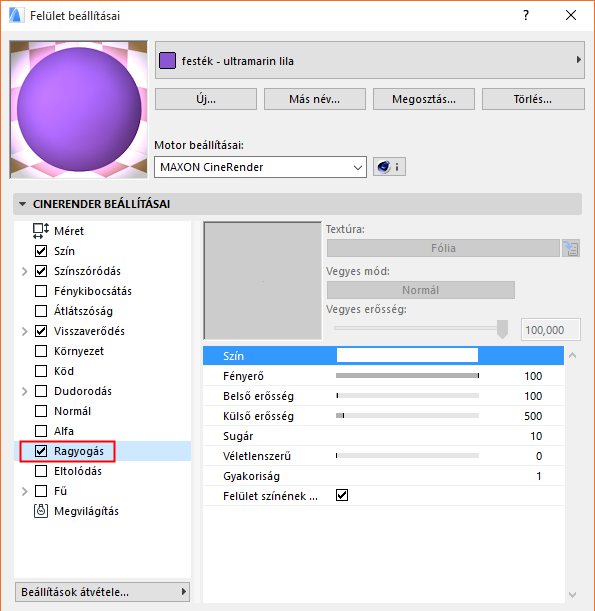This screenshot has height=611, width=595.
Task: Enable the Eltolódás checkbox
Action: point(41,471)
